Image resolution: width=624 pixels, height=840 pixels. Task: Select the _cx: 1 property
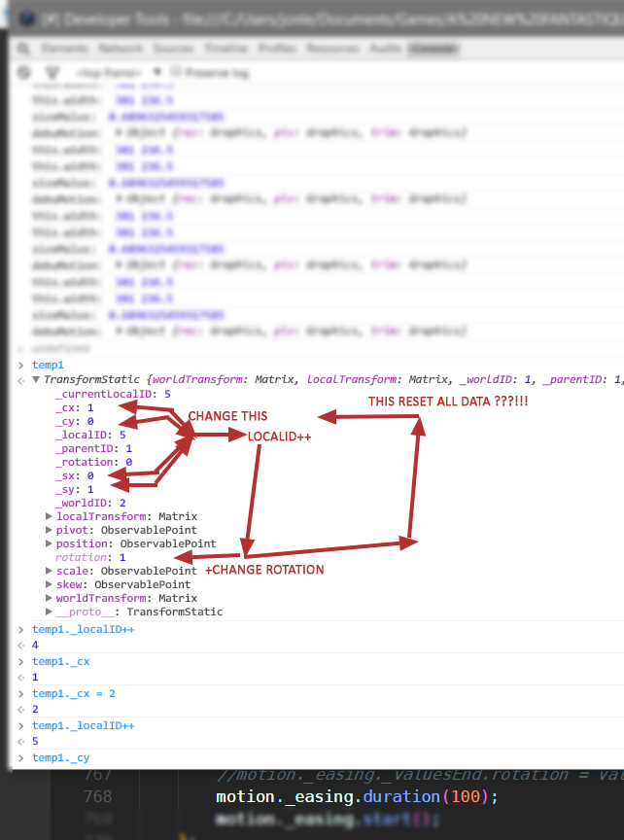(x=75, y=407)
